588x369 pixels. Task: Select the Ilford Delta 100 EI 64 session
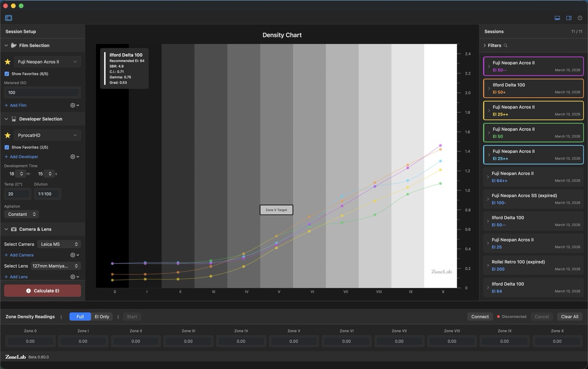tap(533, 287)
